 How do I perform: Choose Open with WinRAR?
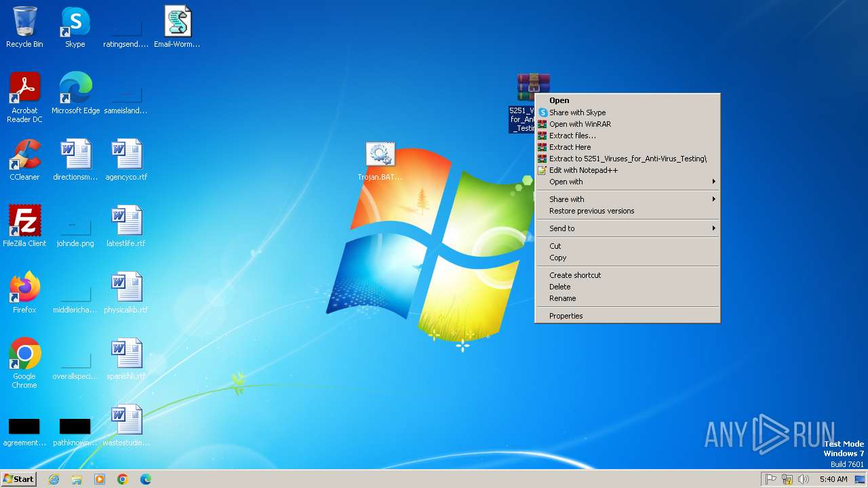pyautogui.click(x=627, y=124)
